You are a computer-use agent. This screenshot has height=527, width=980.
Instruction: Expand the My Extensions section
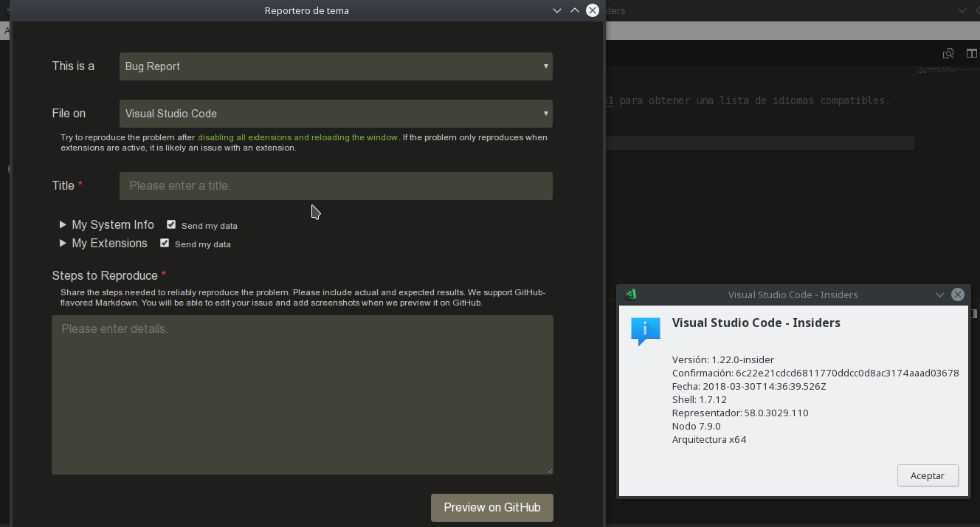coord(63,243)
